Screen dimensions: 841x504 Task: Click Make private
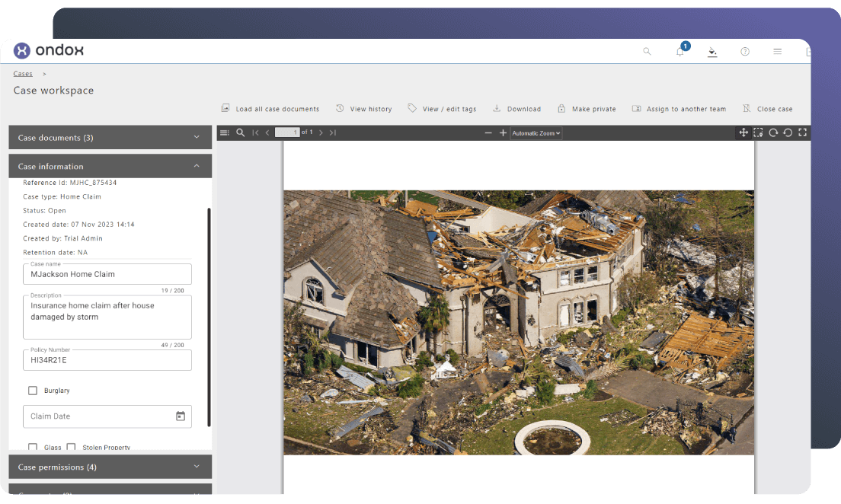pos(587,109)
